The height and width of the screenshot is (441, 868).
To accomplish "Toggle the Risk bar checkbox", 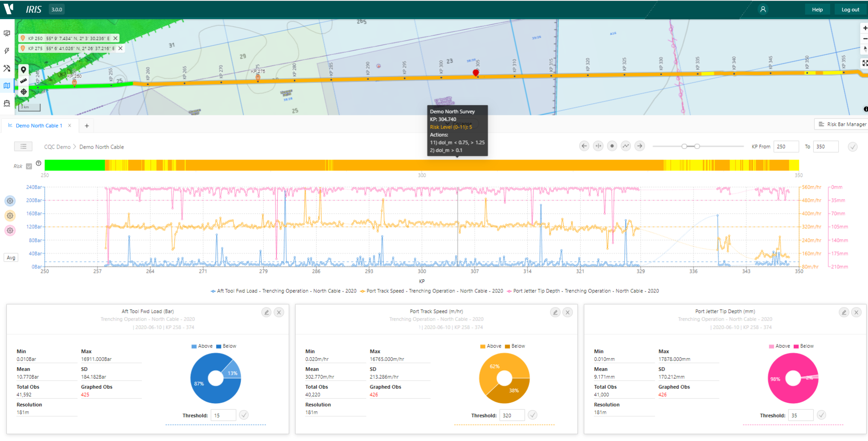I will point(29,166).
